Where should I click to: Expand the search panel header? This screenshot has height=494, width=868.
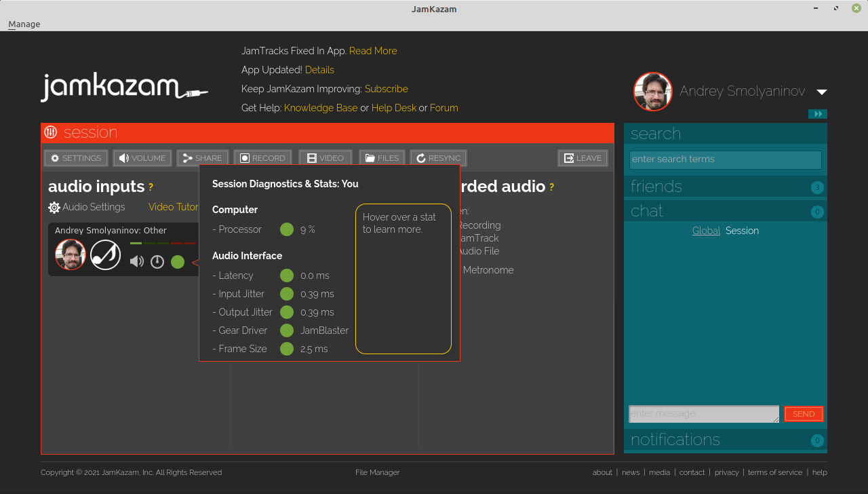(x=726, y=134)
